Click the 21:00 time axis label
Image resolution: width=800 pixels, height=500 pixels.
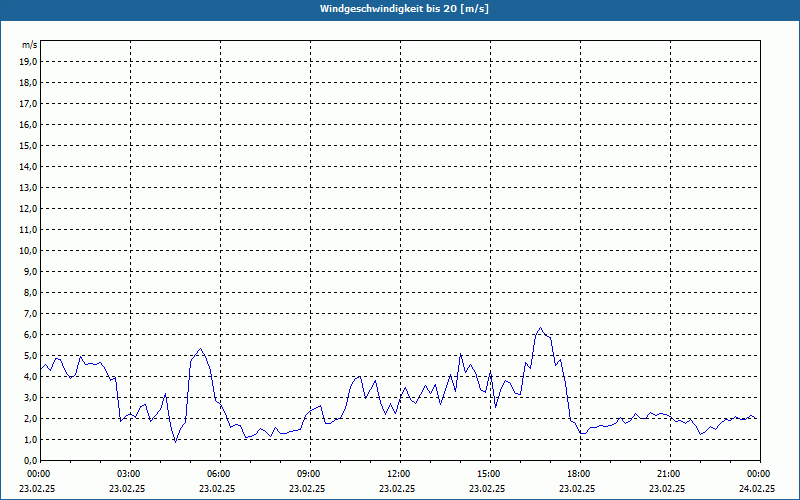[x=668, y=473]
